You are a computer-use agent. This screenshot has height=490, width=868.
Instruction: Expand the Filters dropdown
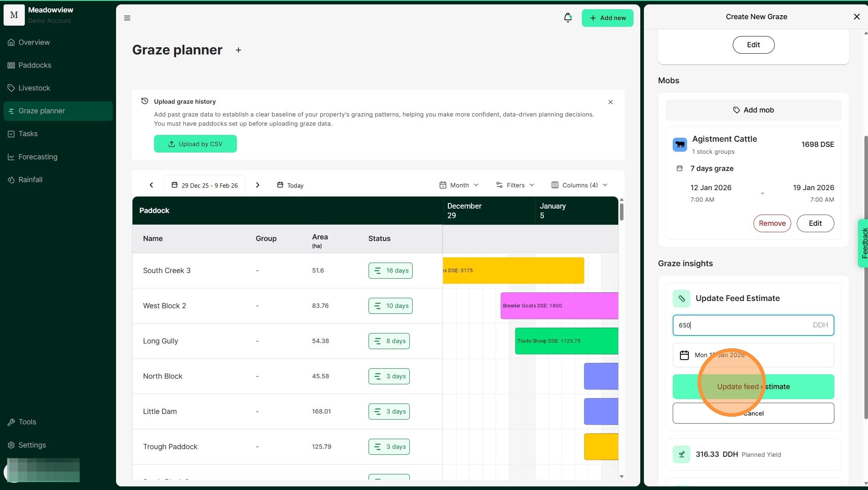pos(515,185)
